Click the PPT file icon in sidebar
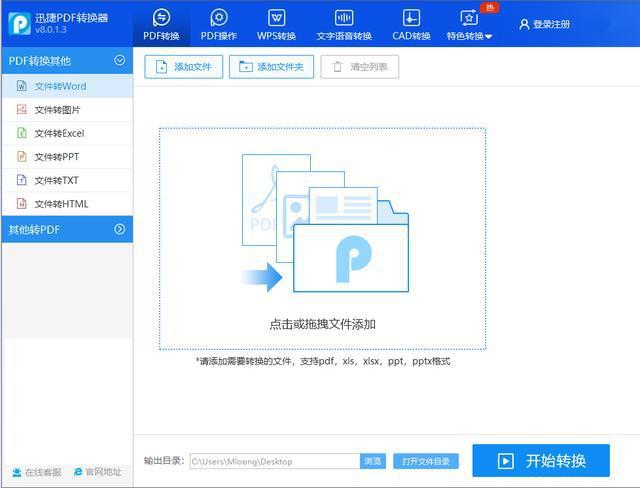 22,157
